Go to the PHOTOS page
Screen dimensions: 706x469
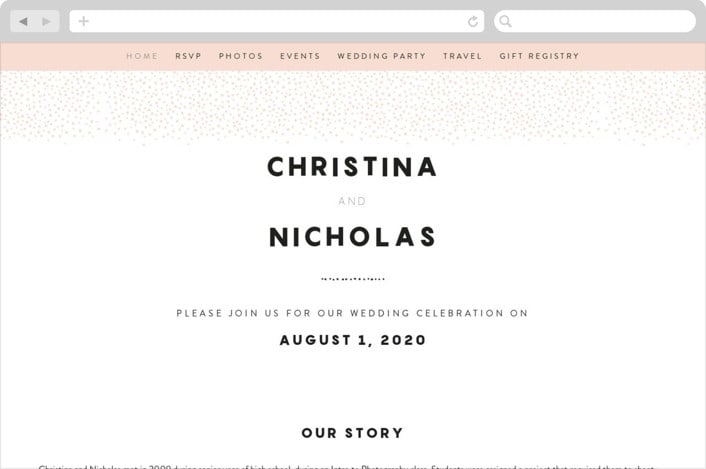[x=241, y=56]
